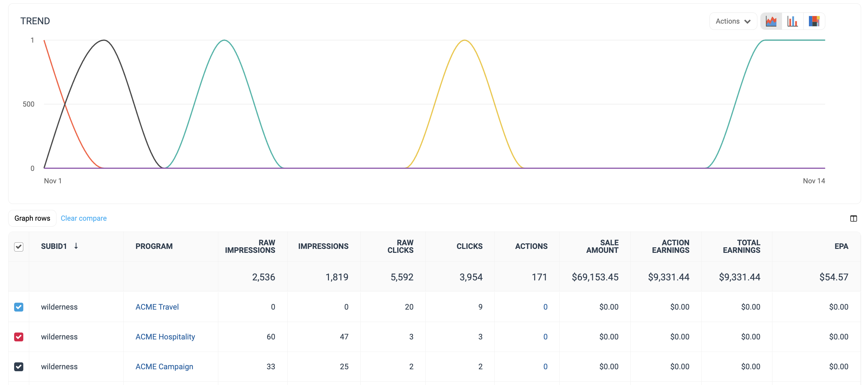Image resolution: width=868 pixels, height=385 pixels.
Task: Switch to stacked block chart view
Action: 814,21
